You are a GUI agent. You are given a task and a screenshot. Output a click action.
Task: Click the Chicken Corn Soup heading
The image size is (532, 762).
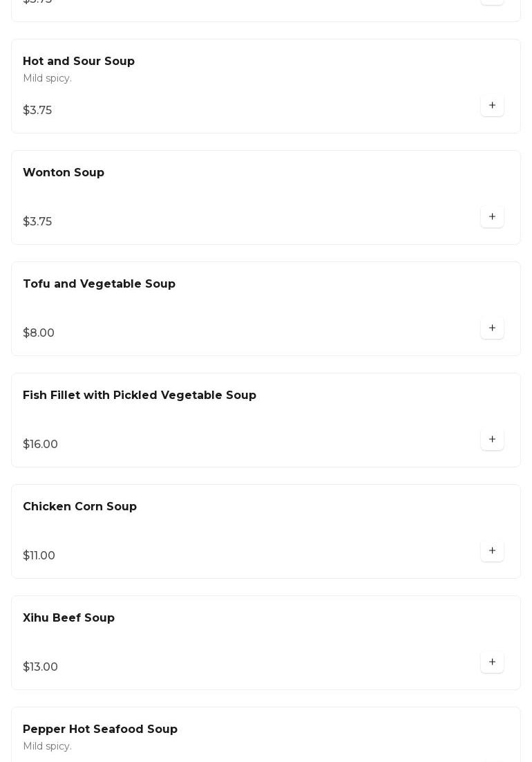pyautogui.click(x=79, y=507)
